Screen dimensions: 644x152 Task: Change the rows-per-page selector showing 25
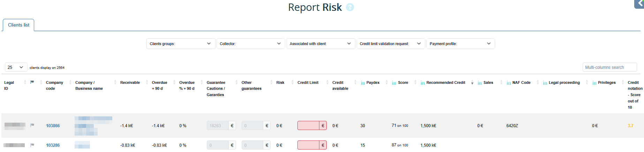pos(16,67)
